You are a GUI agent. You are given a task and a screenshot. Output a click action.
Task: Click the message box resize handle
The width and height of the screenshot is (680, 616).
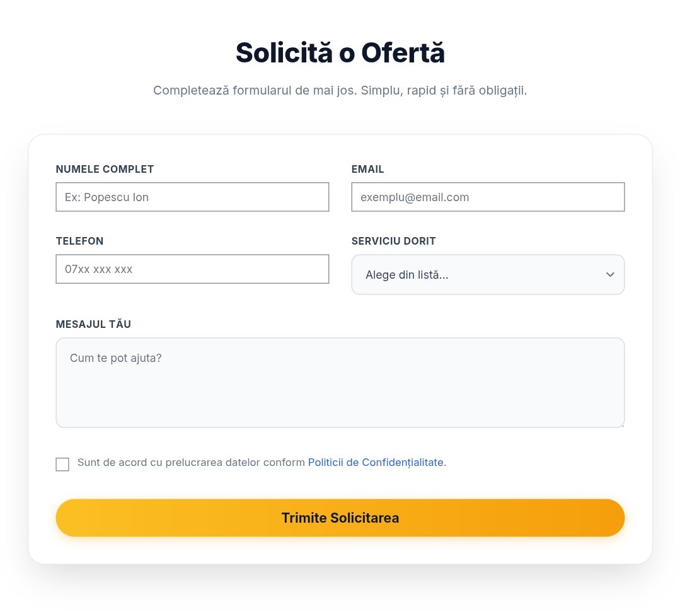(x=621, y=424)
